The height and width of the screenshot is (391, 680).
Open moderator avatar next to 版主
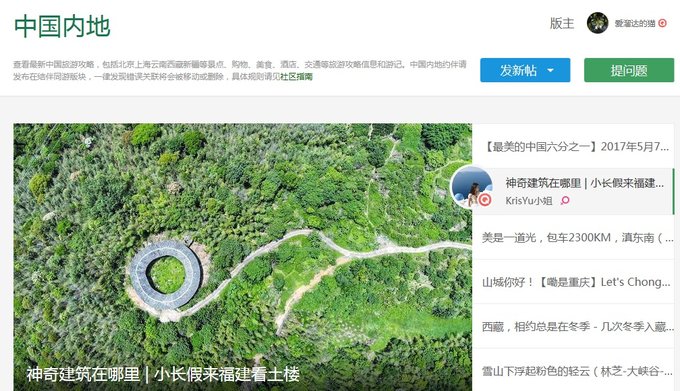597,23
